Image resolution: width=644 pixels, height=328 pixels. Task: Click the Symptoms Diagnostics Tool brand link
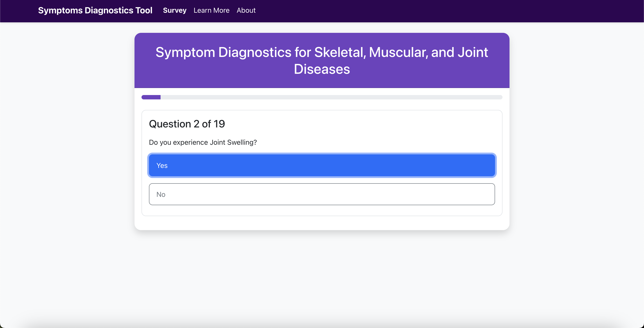tap(95, 11)
